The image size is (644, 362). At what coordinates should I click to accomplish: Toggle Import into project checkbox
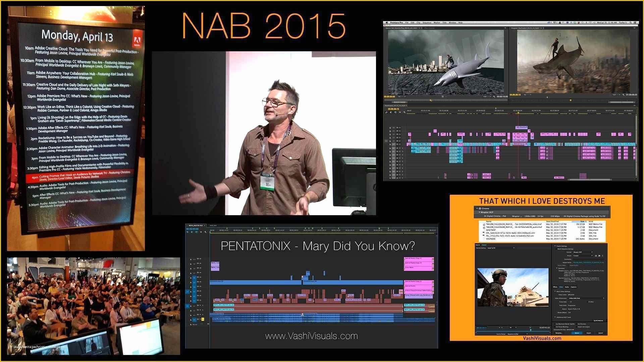click(576, 327)
